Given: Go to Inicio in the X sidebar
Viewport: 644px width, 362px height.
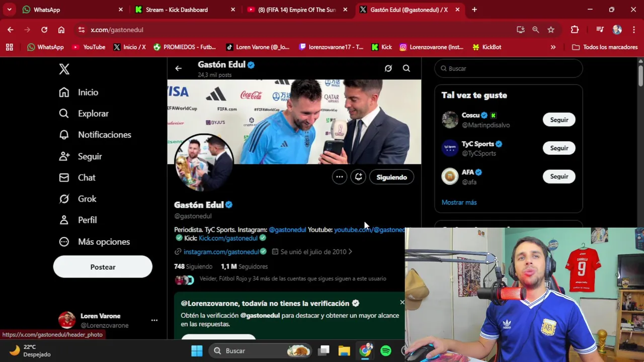Looking at the screenshot, I should [x=78, y=92].
